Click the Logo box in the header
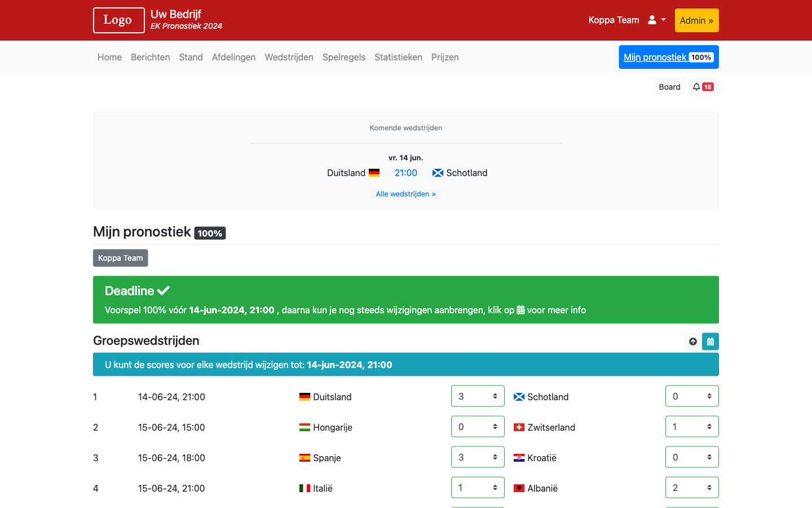This screenshot has width=812, height=508. pyautogui.click(x=119, y=20)
